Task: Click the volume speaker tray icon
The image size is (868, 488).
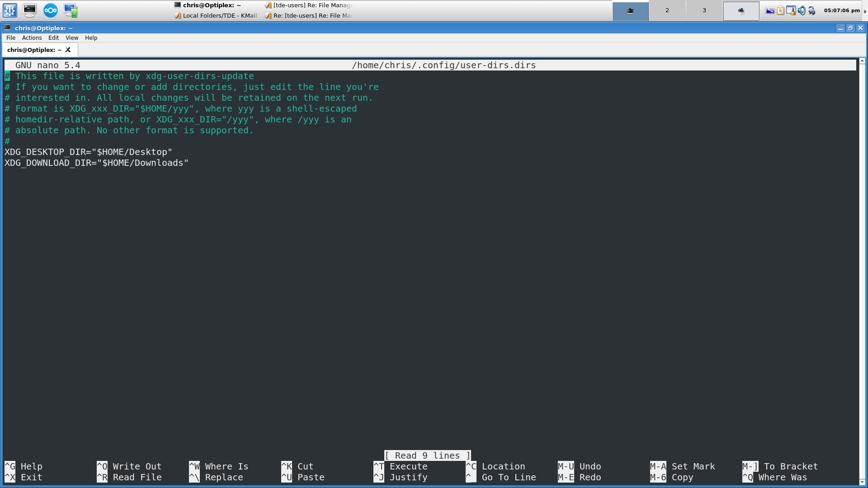Action: coord(802,10)
